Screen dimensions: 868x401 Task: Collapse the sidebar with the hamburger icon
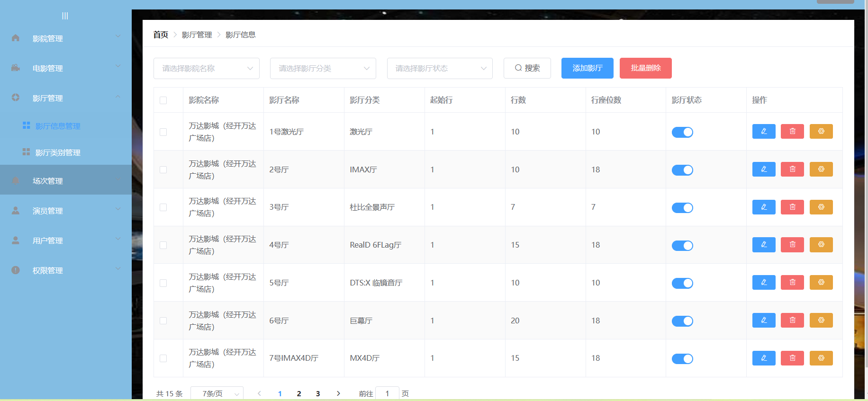coord(65,16)
